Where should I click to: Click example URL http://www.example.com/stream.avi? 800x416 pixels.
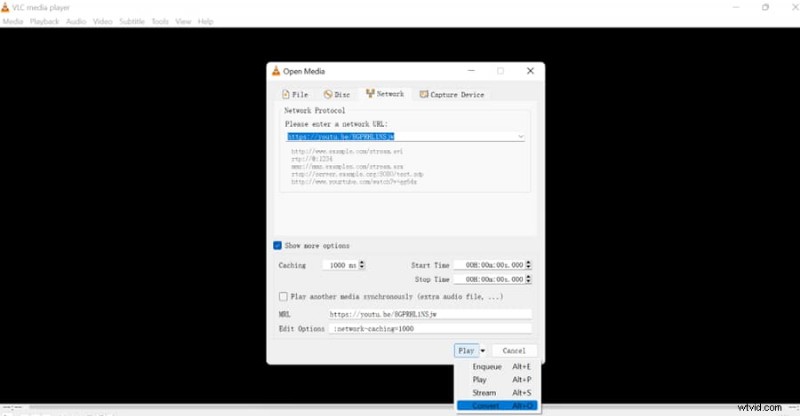tap(347, 152)
